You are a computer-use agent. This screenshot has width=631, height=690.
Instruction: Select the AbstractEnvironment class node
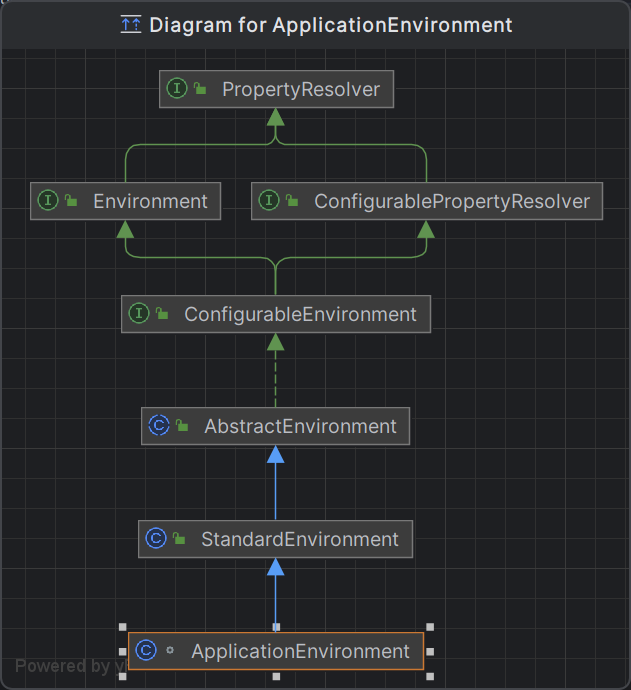coord(300,426)
